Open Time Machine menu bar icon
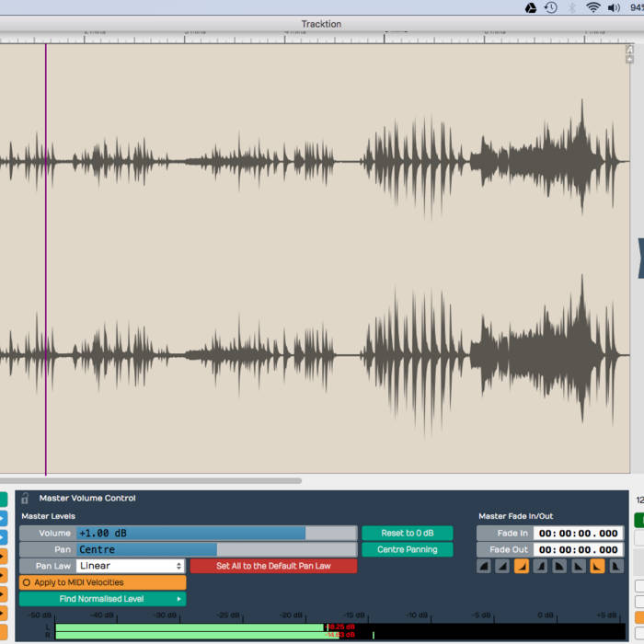This screenshot has width=644, height=644. 550,7
